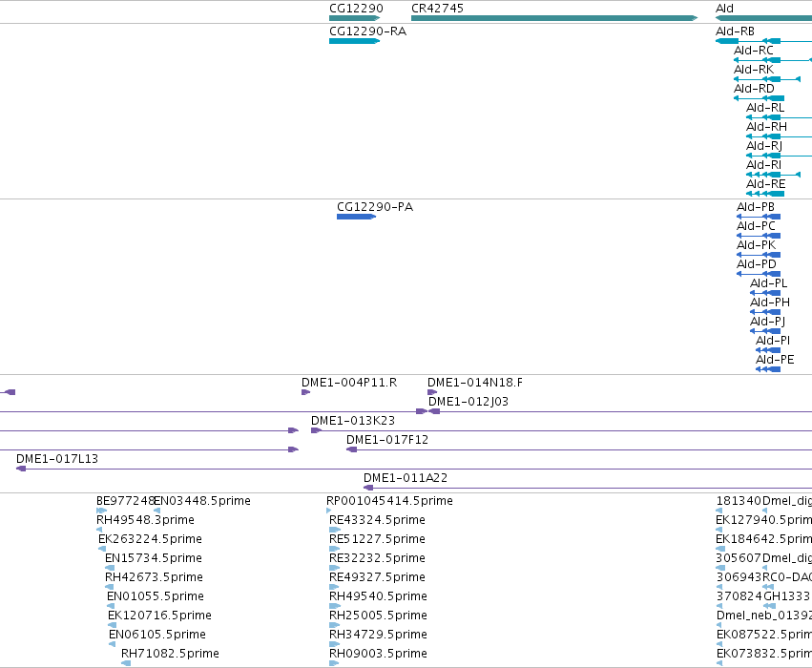Select the Ald-PL protein label

(768, 283)
